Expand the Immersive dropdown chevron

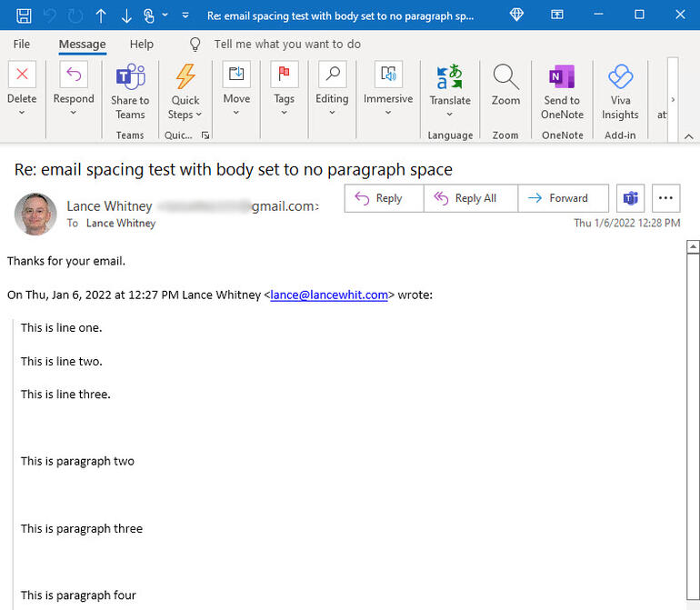388,113
